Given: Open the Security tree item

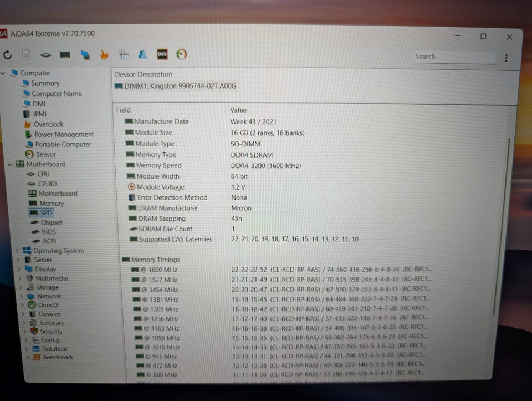Looking at the screenshot, I should click(x=47, y=332).
